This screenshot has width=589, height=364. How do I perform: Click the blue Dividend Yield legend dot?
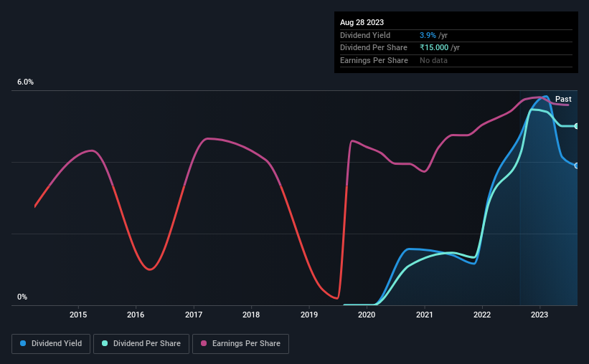tap(23, 343)
